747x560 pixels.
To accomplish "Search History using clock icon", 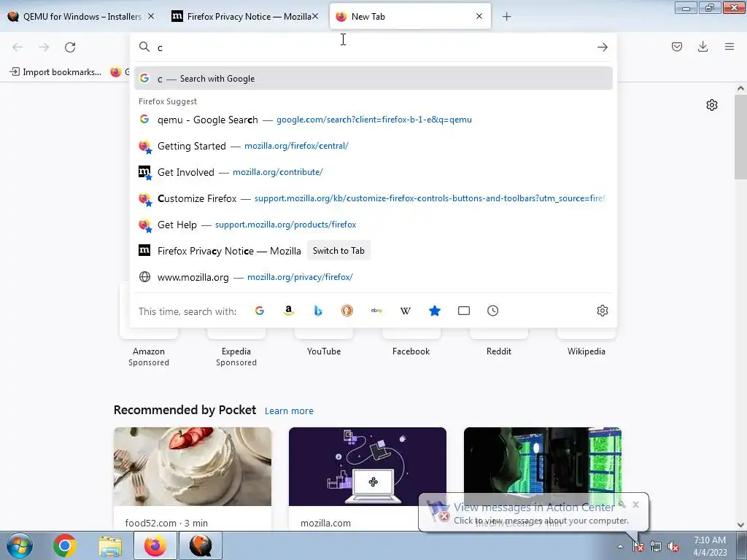I will [x=492, y=311].
